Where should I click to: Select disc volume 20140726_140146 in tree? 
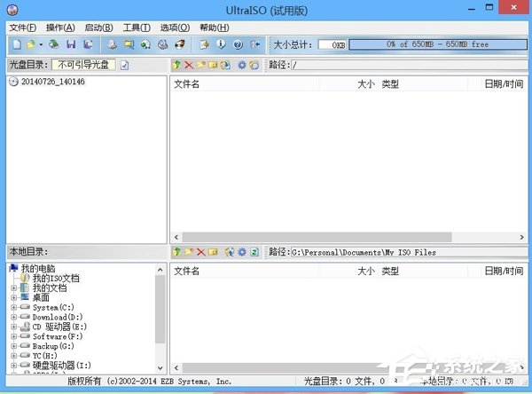(52, 83)
